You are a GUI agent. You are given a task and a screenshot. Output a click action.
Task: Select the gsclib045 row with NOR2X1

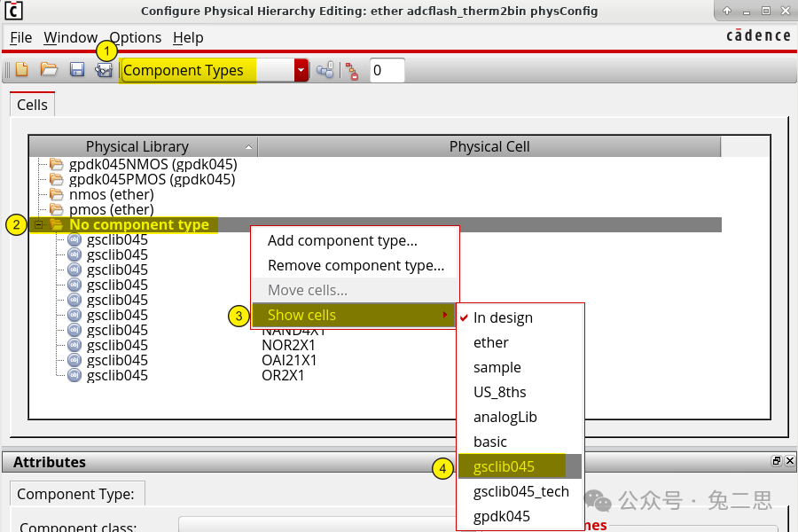pyautogui.click(x=117, y=345)
